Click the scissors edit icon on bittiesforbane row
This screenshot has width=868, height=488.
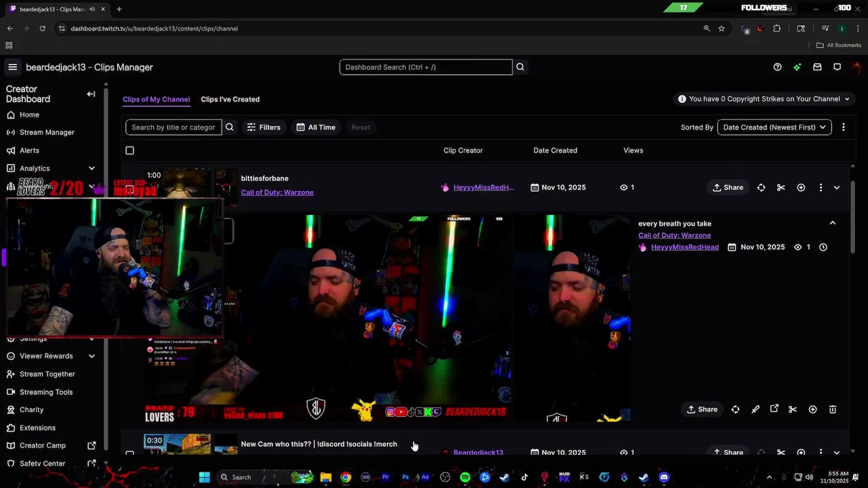pos(781,188)
